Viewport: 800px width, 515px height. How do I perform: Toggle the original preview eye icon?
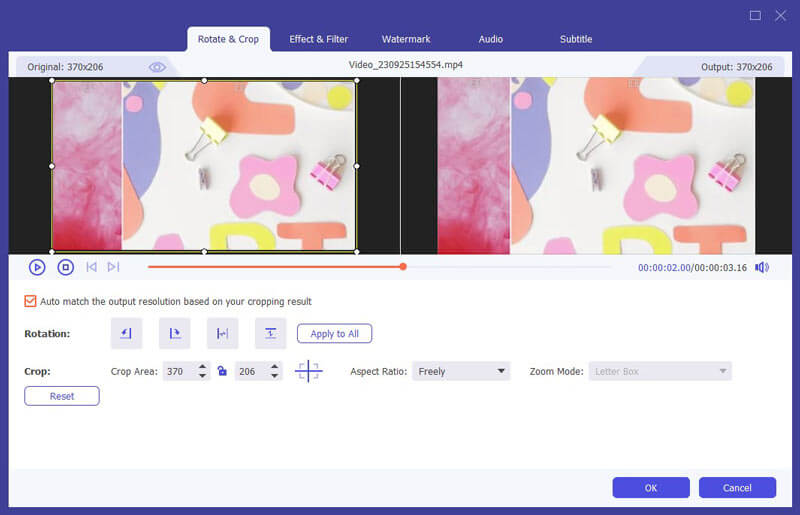click(x=157, y=67)
